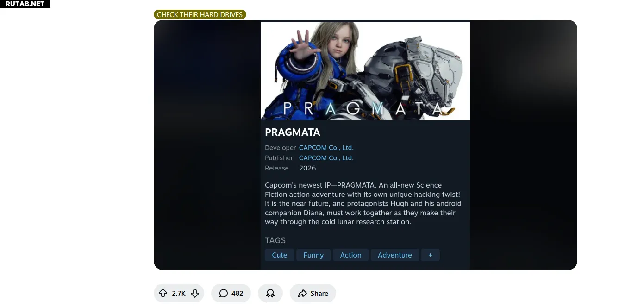Click the 2.7K vote score
Screen dimensions: 644x308
(179, 293)
